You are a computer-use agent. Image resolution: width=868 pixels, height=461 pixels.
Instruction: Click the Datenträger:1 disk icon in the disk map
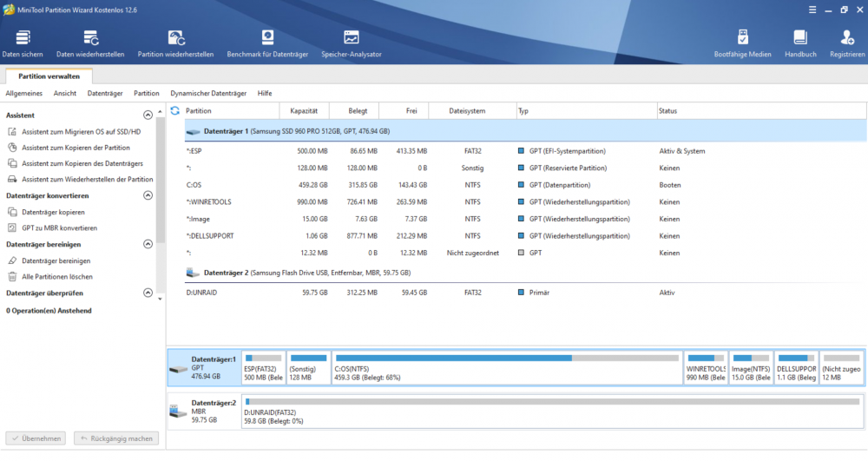(x=178, y=369)
